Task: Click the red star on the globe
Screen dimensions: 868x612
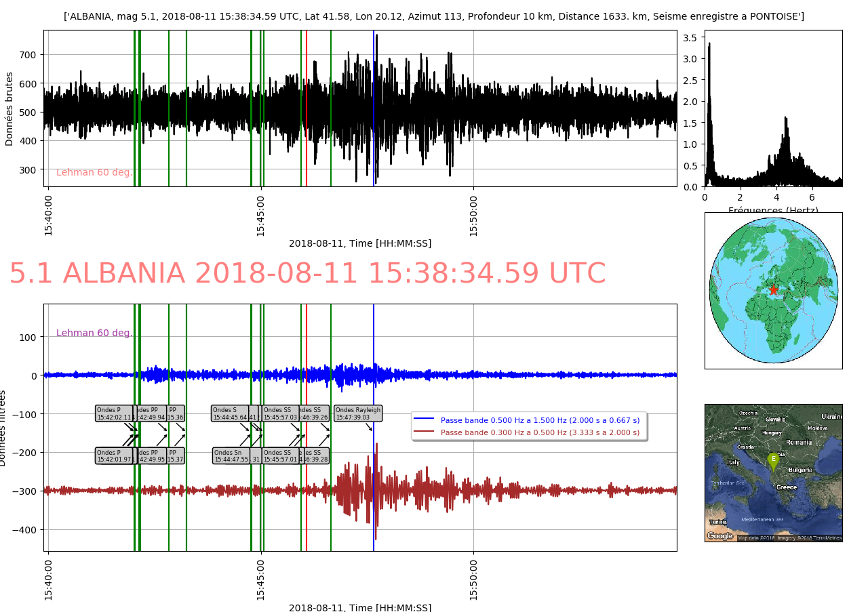Action: [774, 290]
